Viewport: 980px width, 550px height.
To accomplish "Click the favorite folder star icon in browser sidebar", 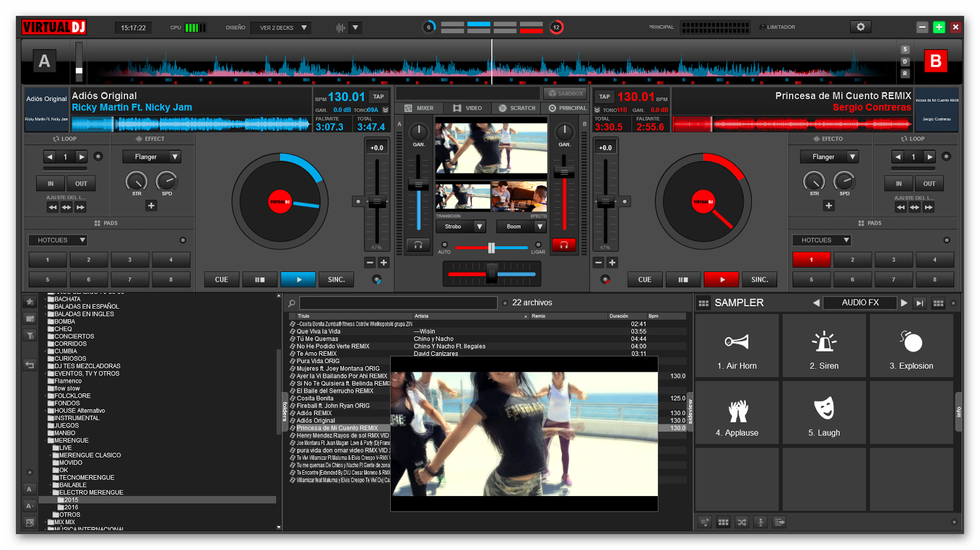I will point(29,302).
